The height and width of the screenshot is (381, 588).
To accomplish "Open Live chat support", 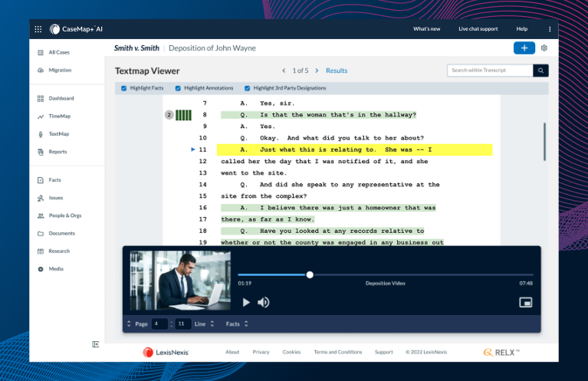I will click(478, 29).
